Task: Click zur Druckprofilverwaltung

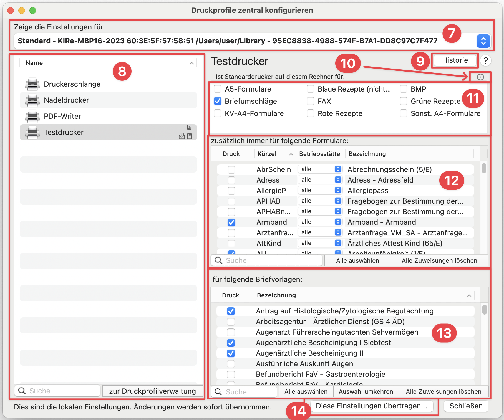Action: tap(152, 391)
